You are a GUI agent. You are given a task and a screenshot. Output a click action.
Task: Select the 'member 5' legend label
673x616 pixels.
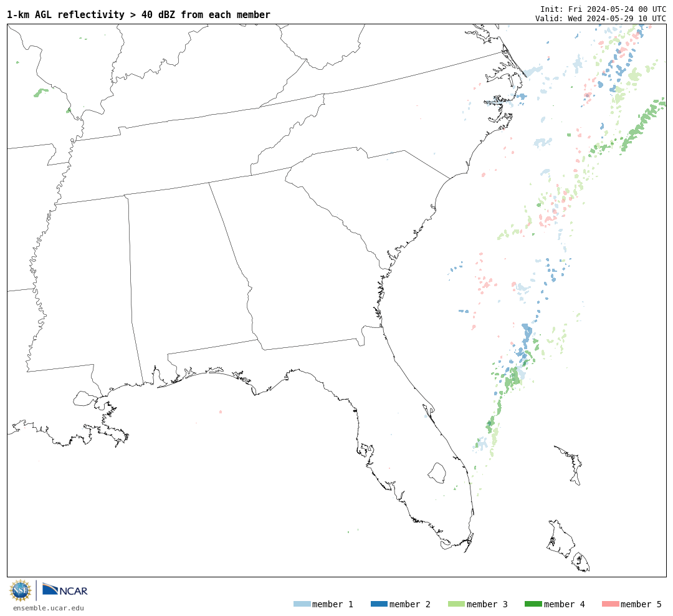click(641, 604)
